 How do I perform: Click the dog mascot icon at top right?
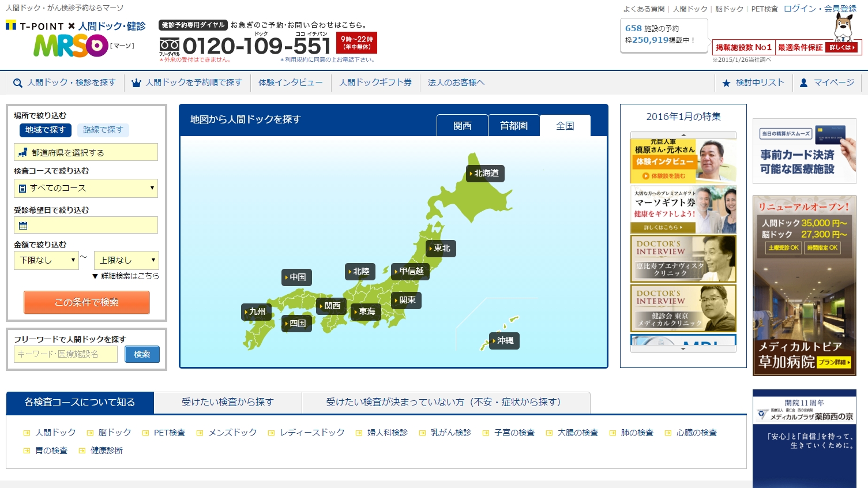(843, 27)
